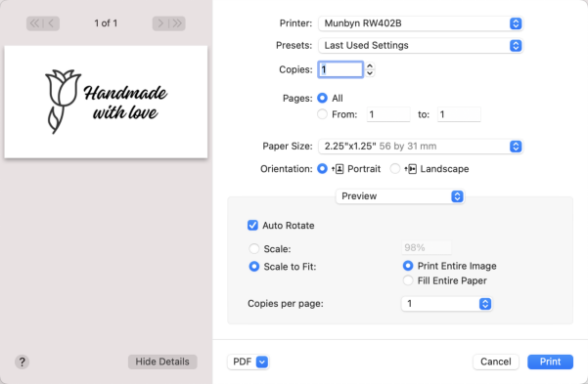Choose Portrait orientation radio button
The height and width of the screenshot is (384, 588).
[x=322, y=169]
